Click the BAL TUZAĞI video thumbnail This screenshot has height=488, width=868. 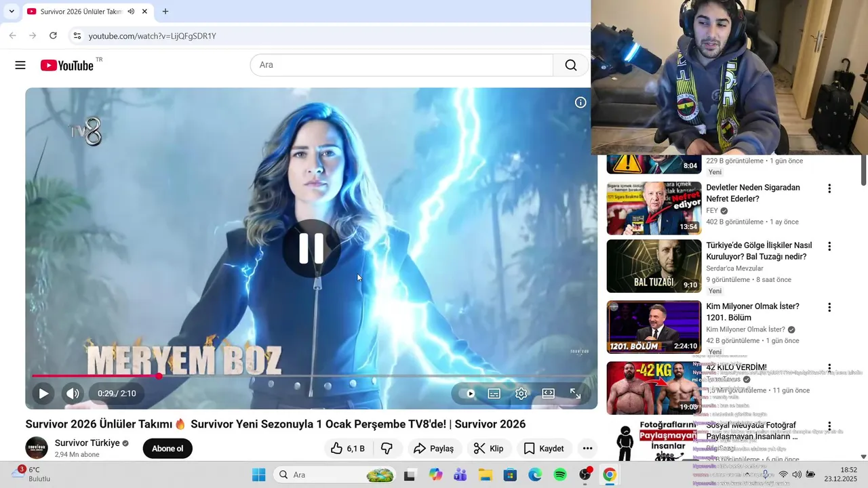click(654, 266)
